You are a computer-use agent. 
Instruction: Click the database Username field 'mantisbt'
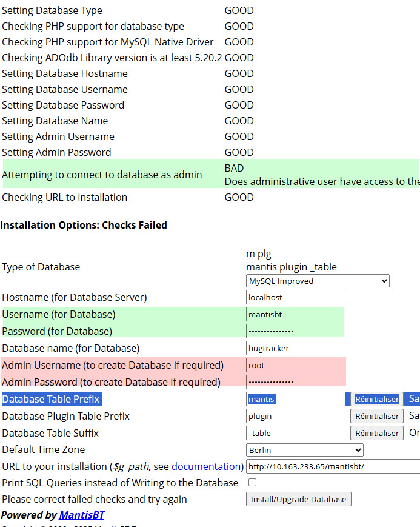(x=296, y=315)
